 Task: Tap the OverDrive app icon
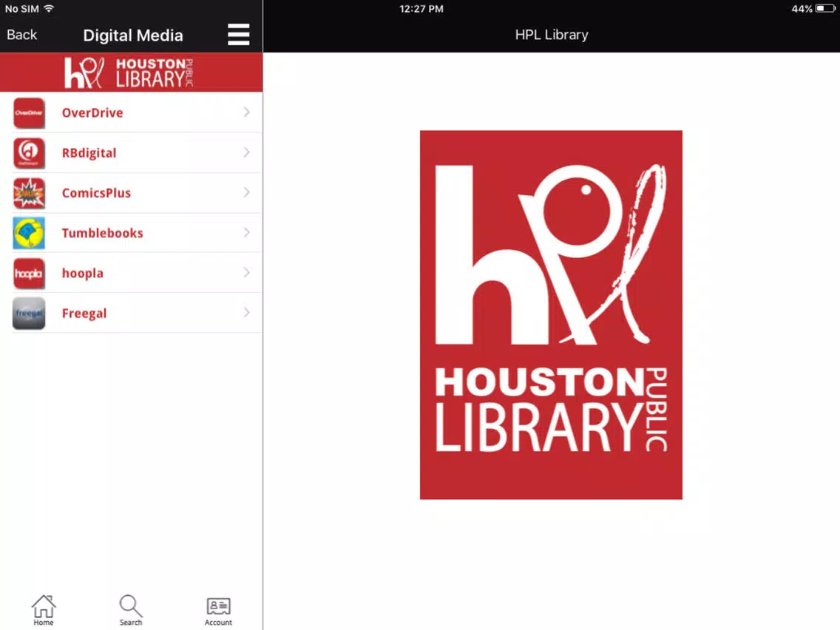pyautogui.click(x=29, y=113)
